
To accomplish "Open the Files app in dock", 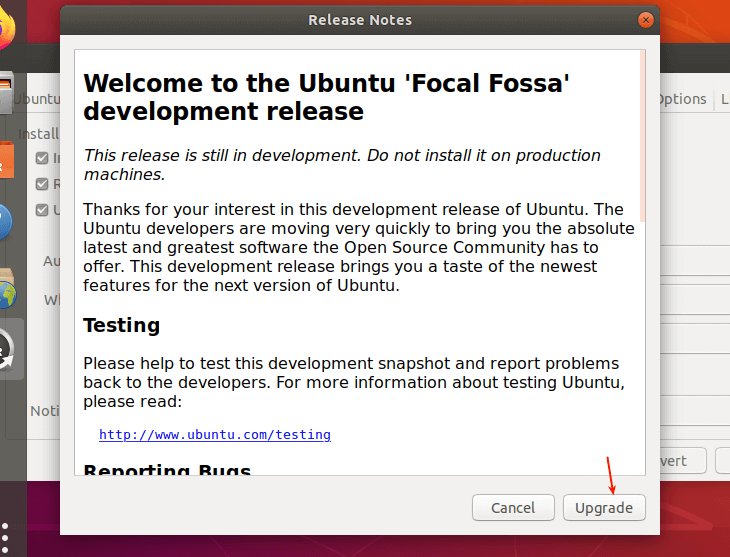I will [x=7, y=92].
